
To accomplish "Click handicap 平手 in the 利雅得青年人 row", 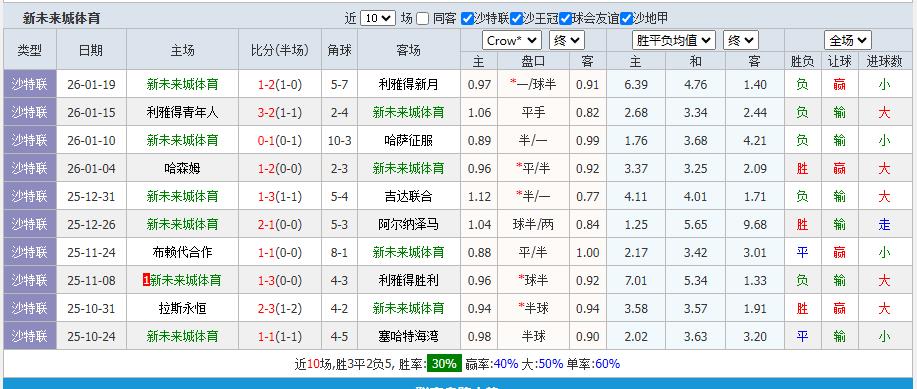I will click(533, 112).
